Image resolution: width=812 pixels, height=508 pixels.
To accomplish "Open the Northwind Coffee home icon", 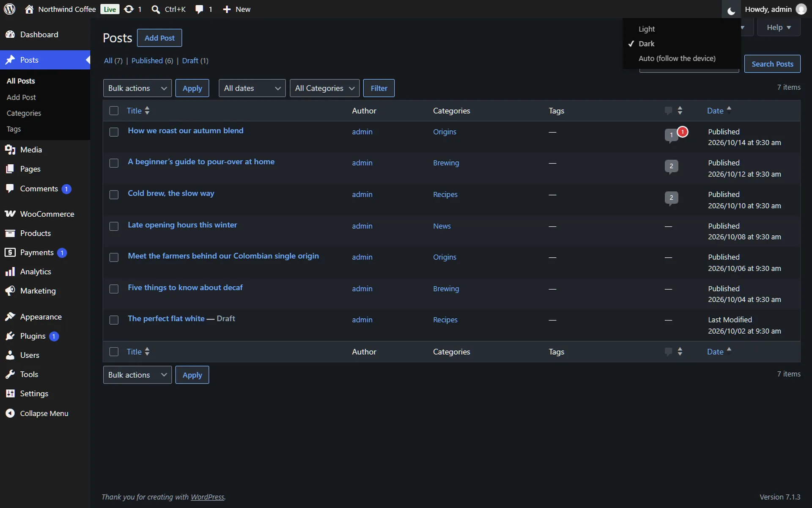I will (29, 9).
